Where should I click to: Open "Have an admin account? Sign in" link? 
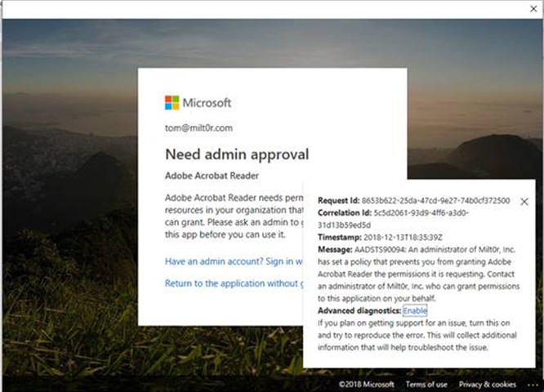pos(234,261)
